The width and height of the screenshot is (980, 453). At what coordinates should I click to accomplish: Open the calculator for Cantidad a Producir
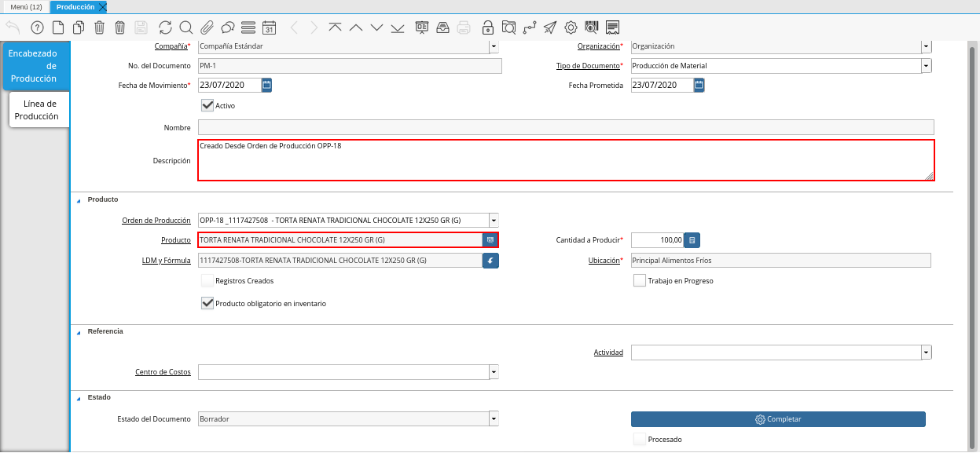click(x=692, y=240)
